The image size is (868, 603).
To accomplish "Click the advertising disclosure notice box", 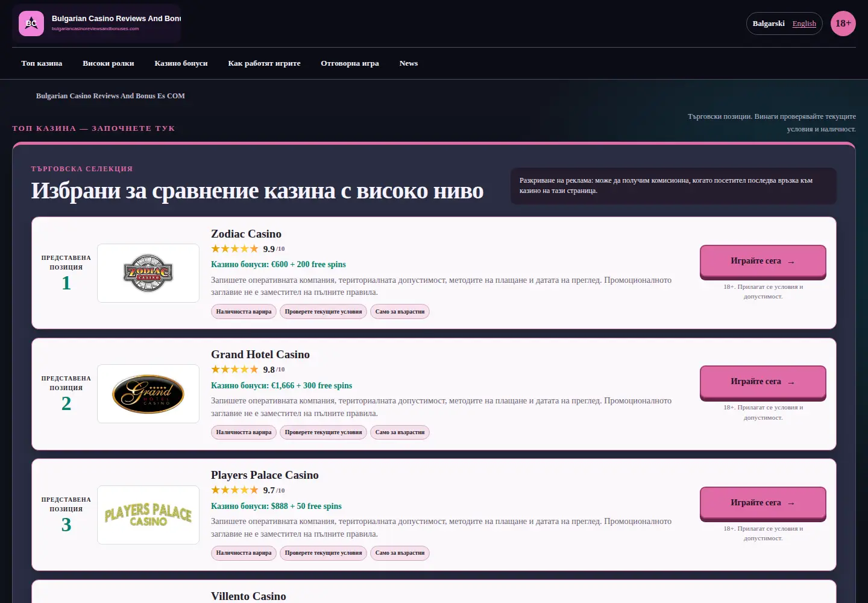I will point(673,186).
